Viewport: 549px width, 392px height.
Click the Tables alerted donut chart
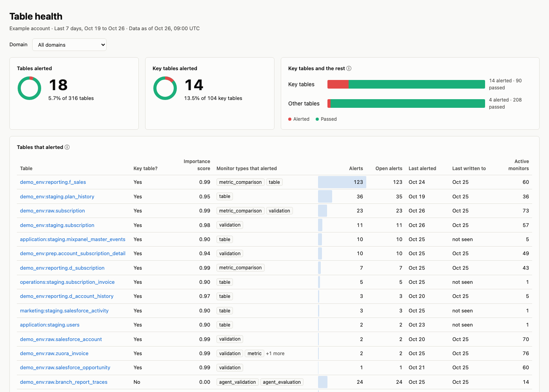29,88
